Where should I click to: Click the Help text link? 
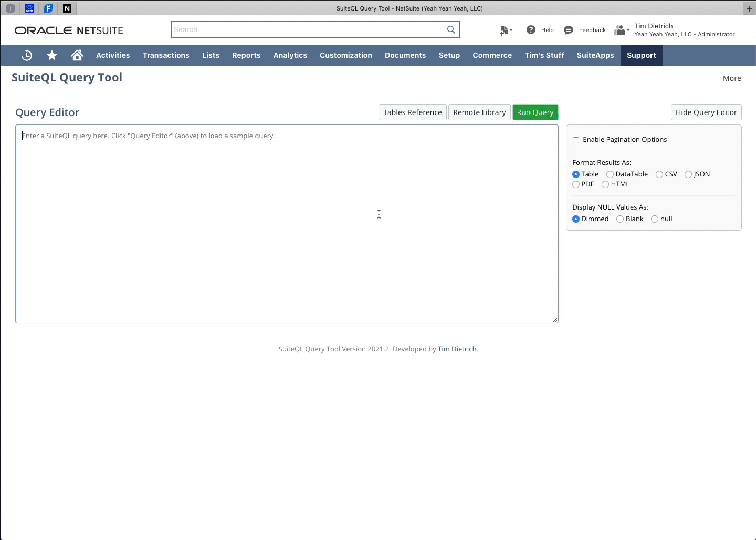pos(548,30)
